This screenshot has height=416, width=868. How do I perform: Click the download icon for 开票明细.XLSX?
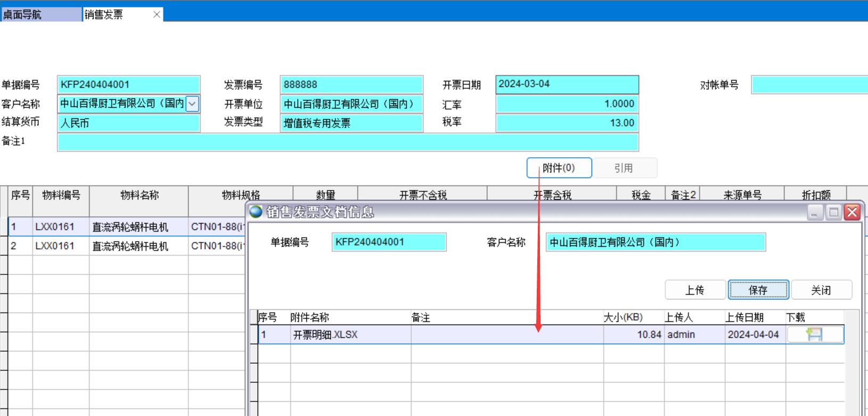pos(814,335)
